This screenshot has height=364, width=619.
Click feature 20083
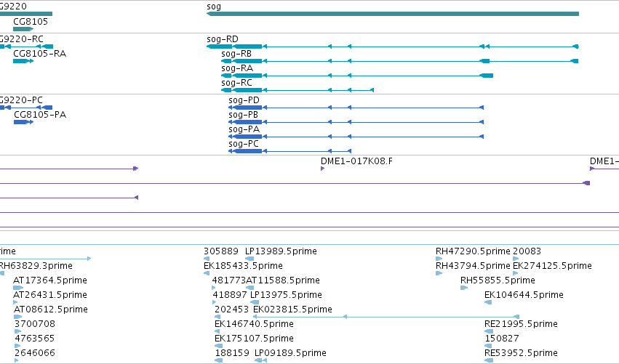click(x=516, y=259)
